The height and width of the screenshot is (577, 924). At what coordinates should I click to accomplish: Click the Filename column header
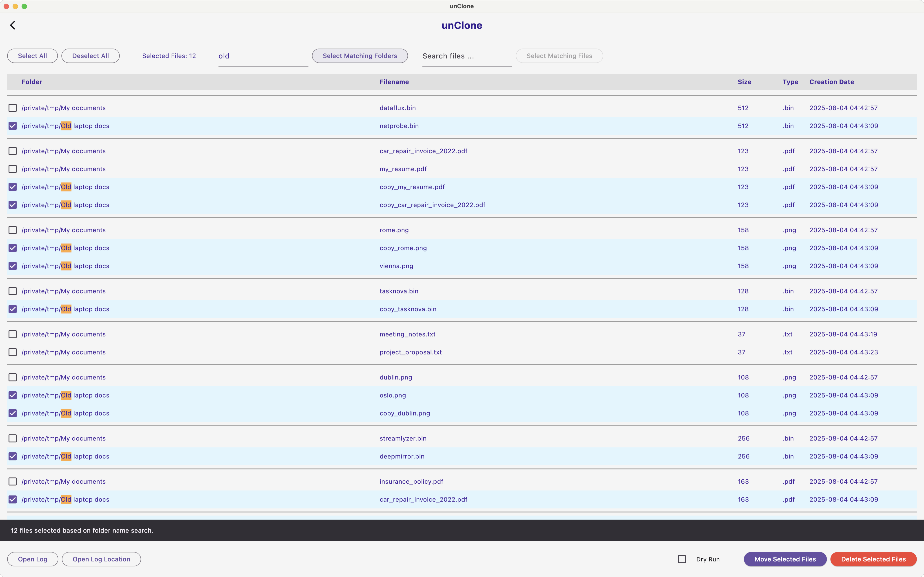(x=394, y=82)
